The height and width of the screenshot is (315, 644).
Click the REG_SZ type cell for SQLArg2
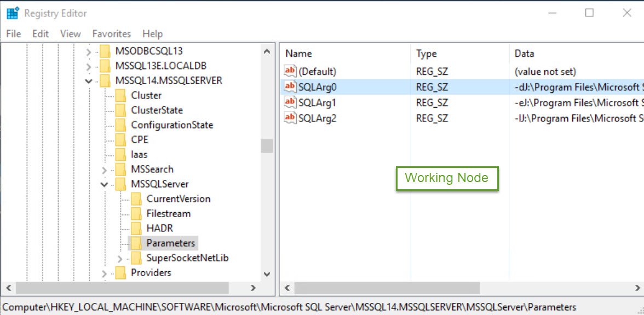tap(432, 119)
